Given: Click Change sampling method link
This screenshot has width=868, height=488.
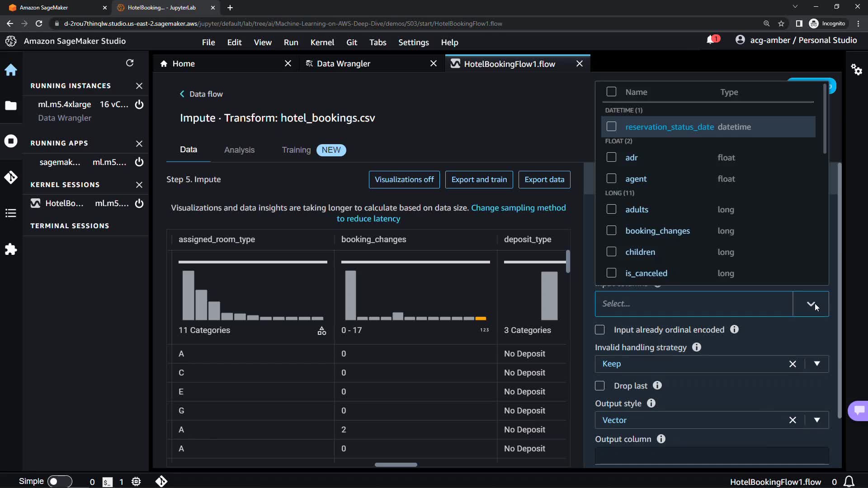Looking at the screenshot, I should [x=518, y=208].
